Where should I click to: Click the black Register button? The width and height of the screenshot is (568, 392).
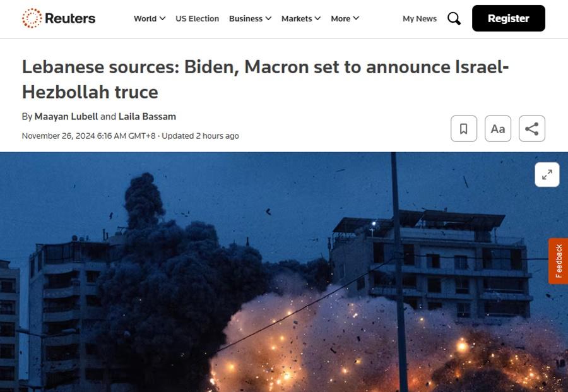point(508,18)
